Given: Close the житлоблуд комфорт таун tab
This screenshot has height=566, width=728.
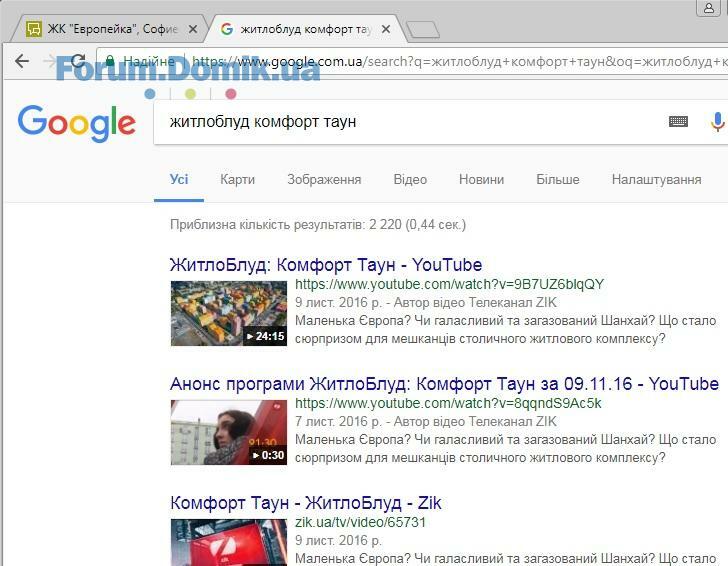Looking at the screenshot, I should (x=385, y=29).
